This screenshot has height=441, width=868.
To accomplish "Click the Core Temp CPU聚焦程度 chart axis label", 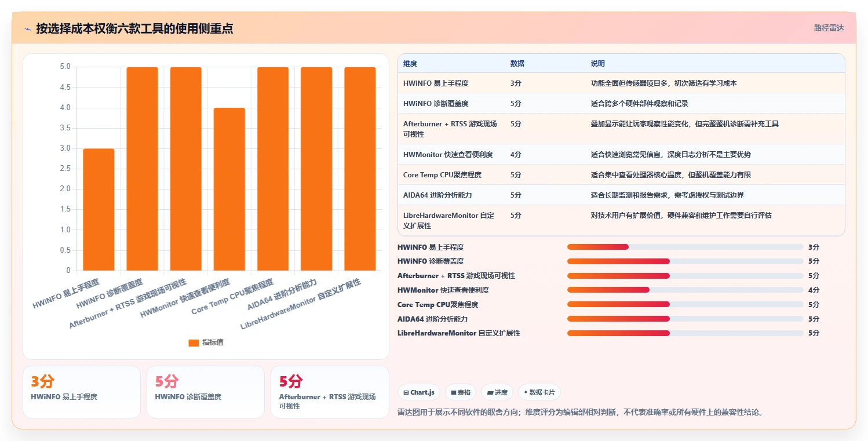I will pos(233,297).
